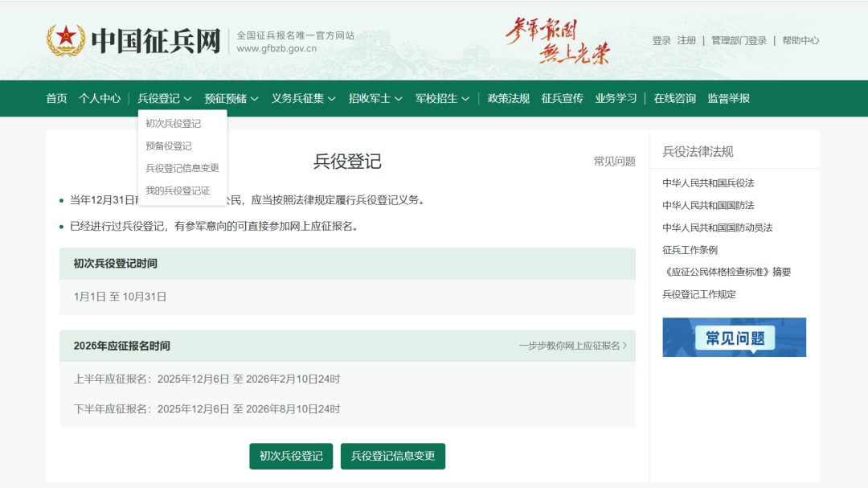This screenshot has width=868, height=488.
Task: Open the 注册 registration link
Action: point(686,40)
